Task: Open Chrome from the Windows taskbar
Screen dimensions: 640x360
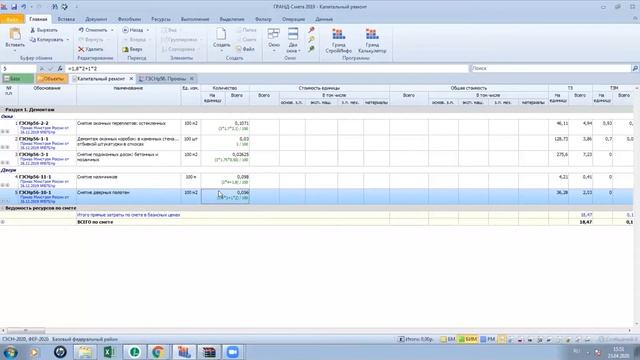Action: pos(158,352)
